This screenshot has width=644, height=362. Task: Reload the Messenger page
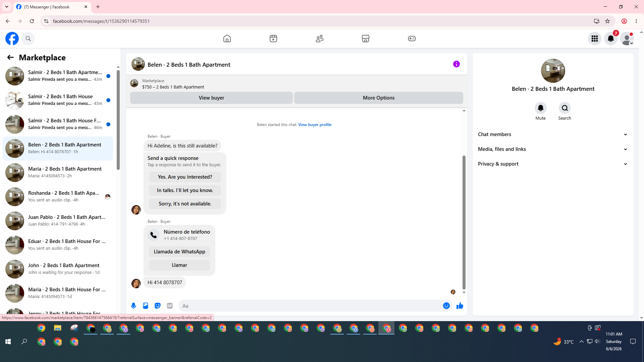pyautogui.click(x=32, y=21)
